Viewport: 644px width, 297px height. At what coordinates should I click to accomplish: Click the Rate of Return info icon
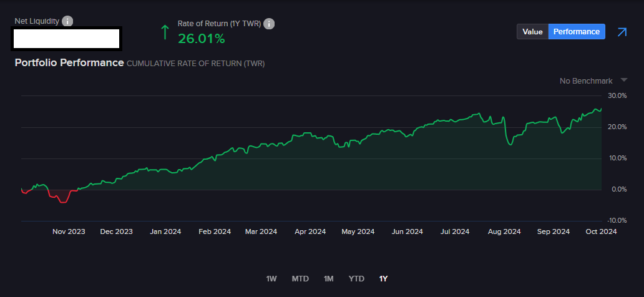coord(269,24)
